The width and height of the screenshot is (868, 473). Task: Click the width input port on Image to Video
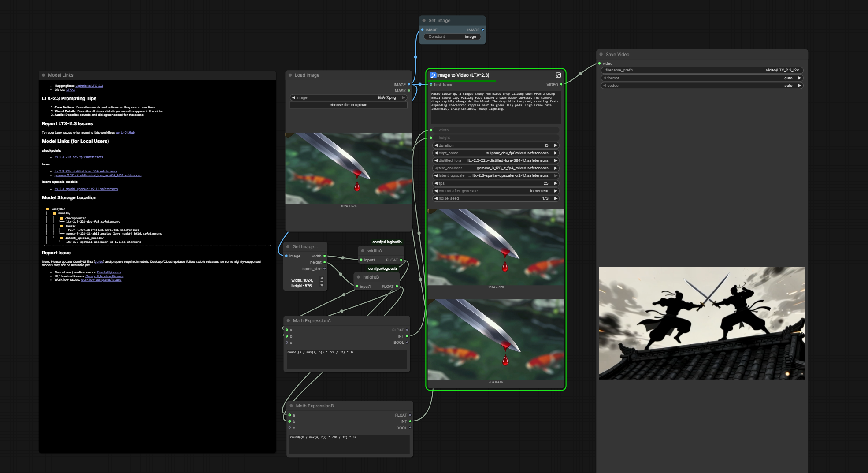pos(431,130)
